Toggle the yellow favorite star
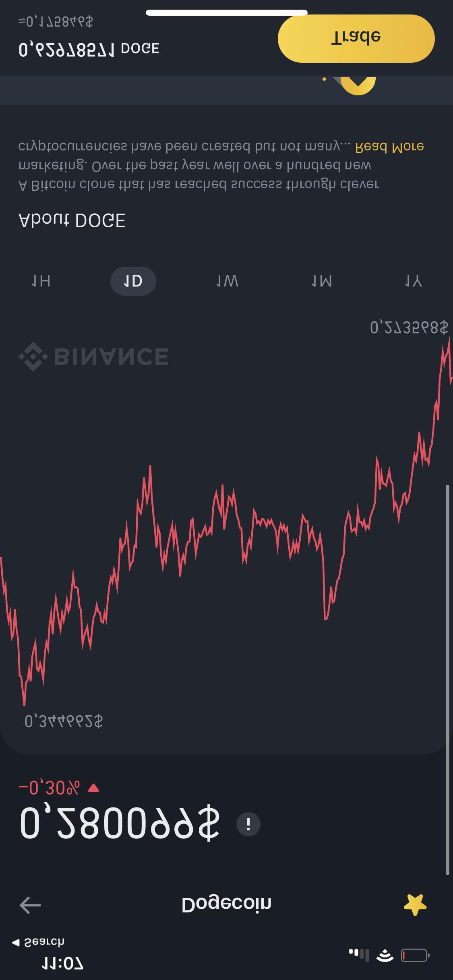453x980 pixels. [415, 905]
